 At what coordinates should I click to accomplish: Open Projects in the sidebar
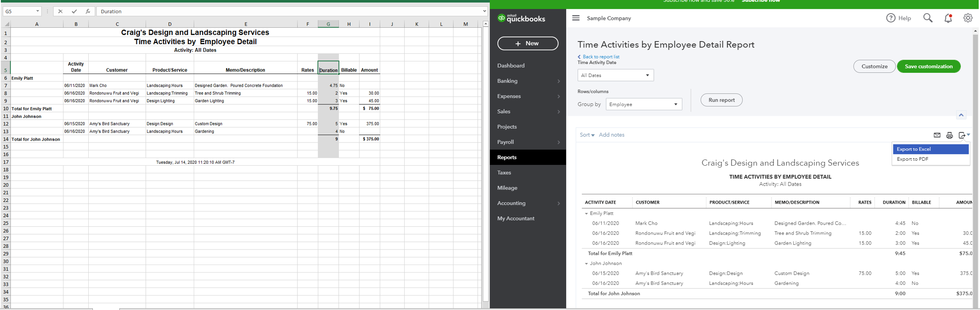click(507, 127)
